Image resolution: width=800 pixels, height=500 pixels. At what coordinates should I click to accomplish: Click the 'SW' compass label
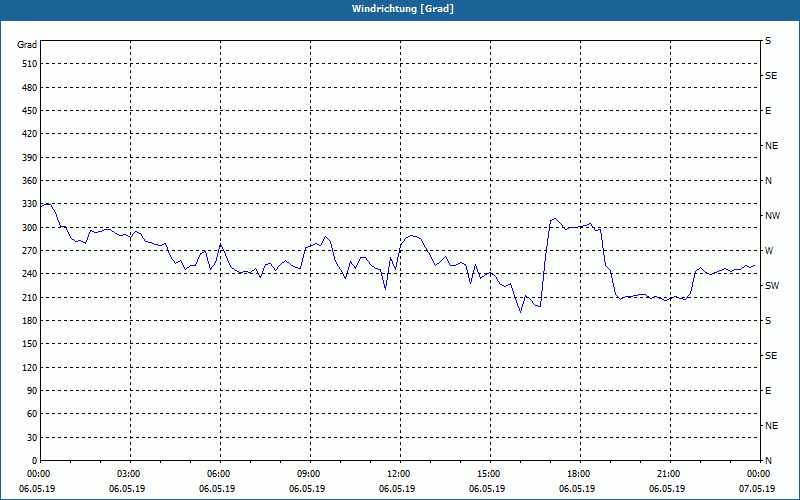tap(772, 286)
